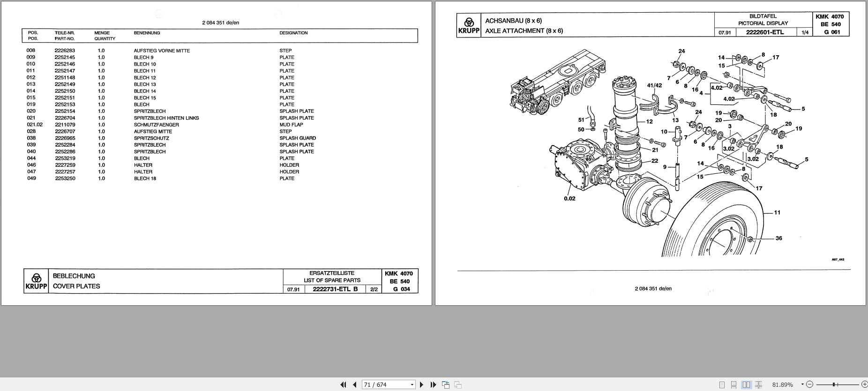Jump to the last page
This screenshot has width=868, height=391.
coord(433,384)
